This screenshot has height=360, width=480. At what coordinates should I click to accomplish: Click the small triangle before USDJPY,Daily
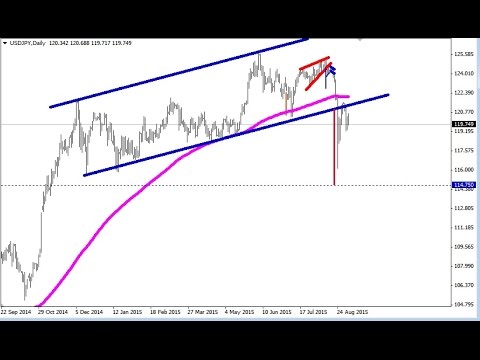pos(5,43)
